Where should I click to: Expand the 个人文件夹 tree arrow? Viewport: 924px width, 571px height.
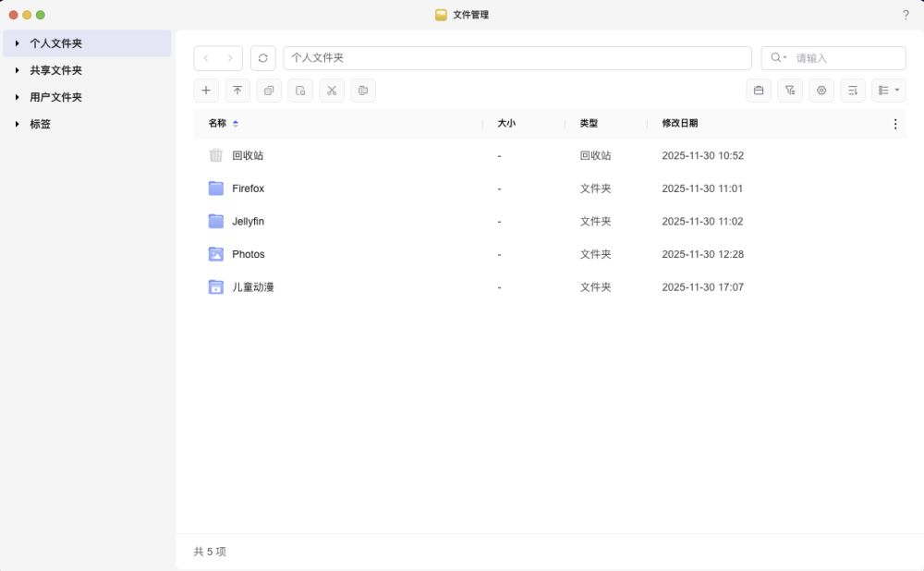click(x=17, y=43)
